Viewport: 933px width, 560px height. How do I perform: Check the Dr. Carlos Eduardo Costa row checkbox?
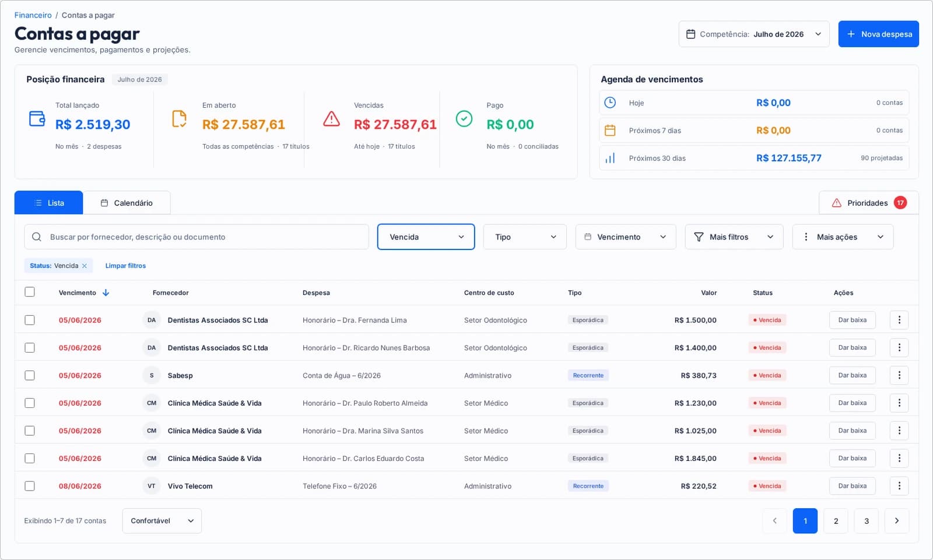30,458
